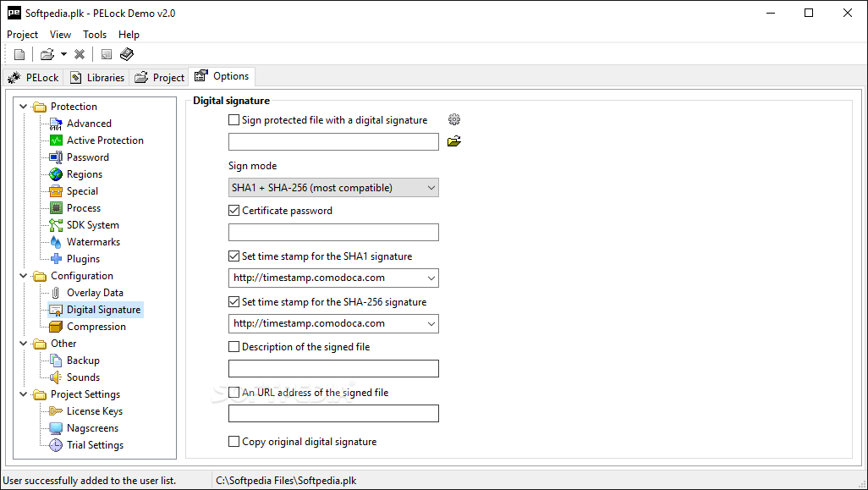Viewport: 868px width, 490px height.
Task: Select the Nagscreens monitor icon
Action: point(56,428)
